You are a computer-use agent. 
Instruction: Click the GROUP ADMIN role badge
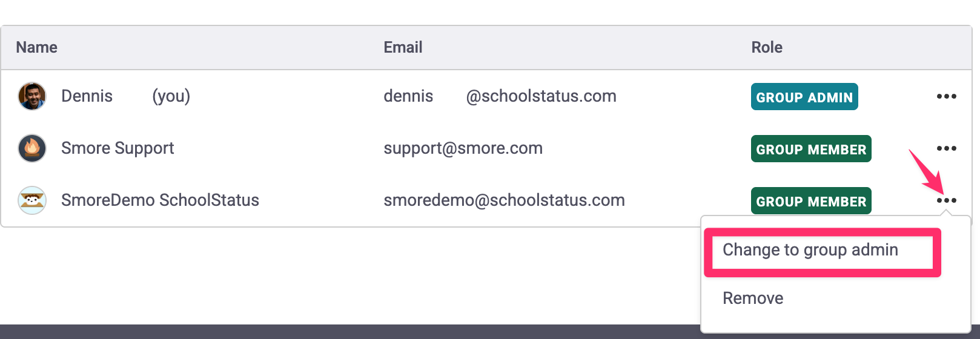click(804, 97)
